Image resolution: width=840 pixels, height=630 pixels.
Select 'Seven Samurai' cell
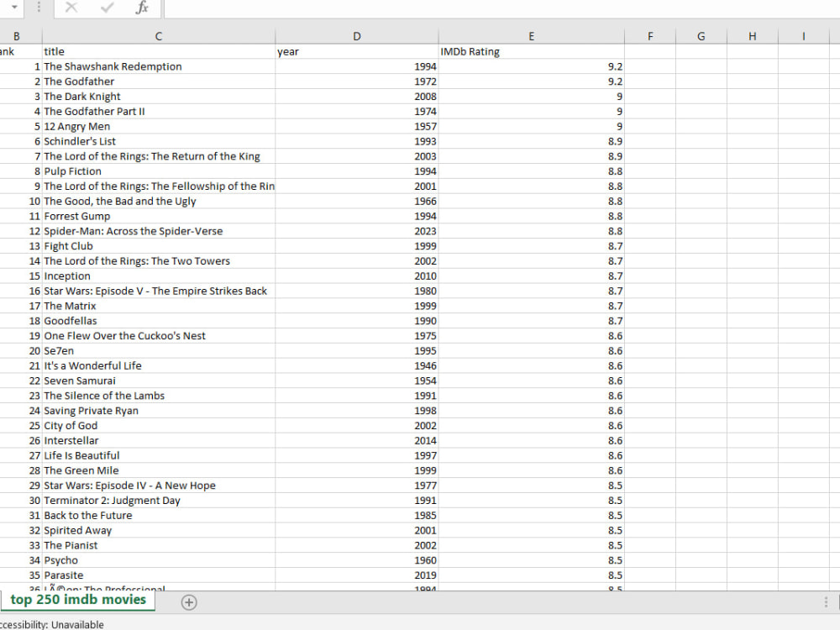(159, 381)
